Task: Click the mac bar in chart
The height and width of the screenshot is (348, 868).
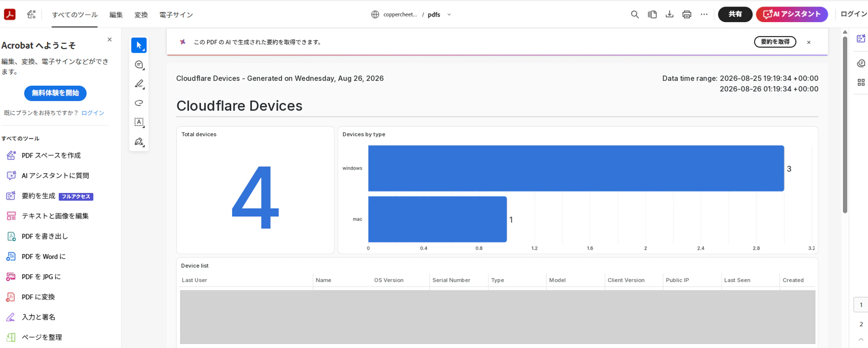Action: [438, 219]
